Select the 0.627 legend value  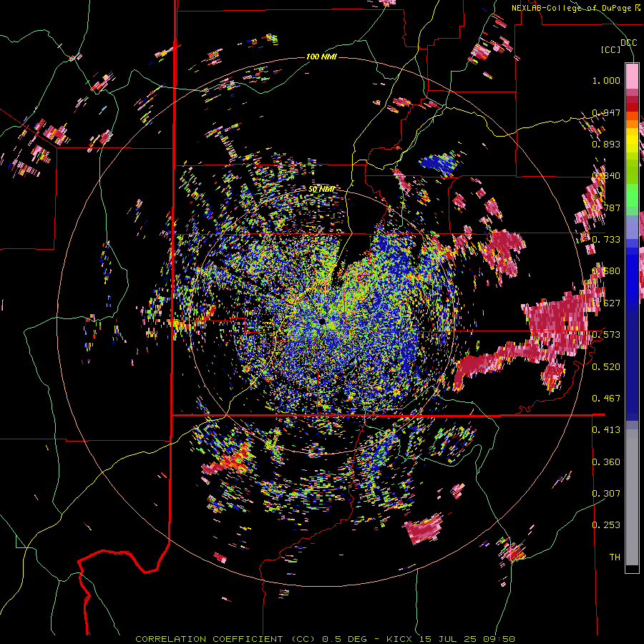[606, 303]
